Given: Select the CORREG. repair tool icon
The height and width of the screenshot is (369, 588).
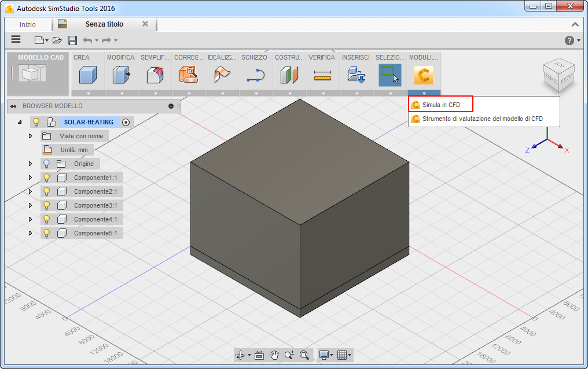Looking at the screenshot, I should coord(189,75).
